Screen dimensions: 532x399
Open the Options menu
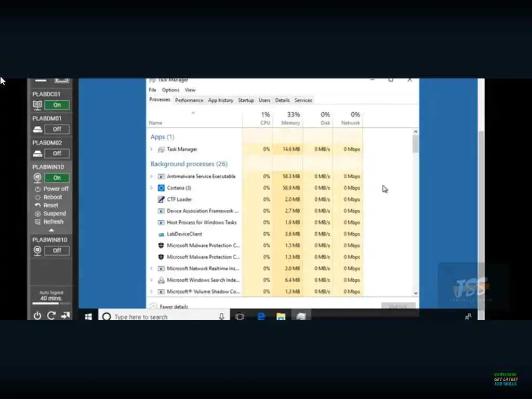[170, 90]
